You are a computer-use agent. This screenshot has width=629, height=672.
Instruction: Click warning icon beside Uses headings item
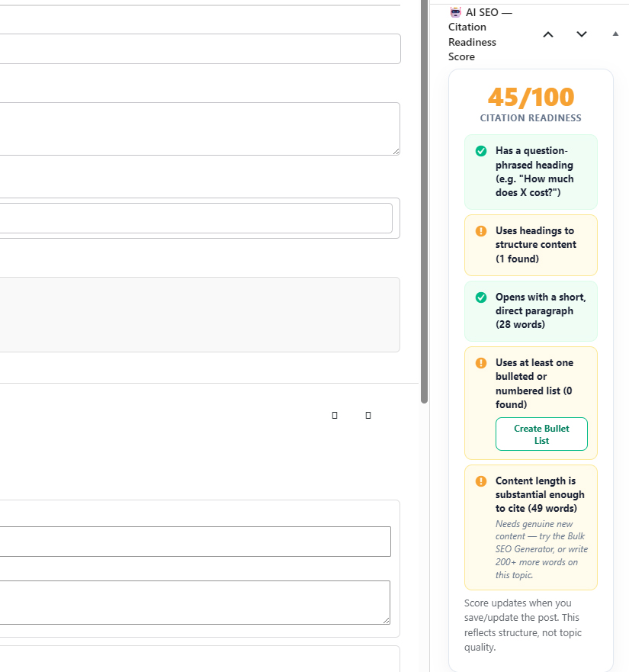pyautogui.click(x=481, y=231)
